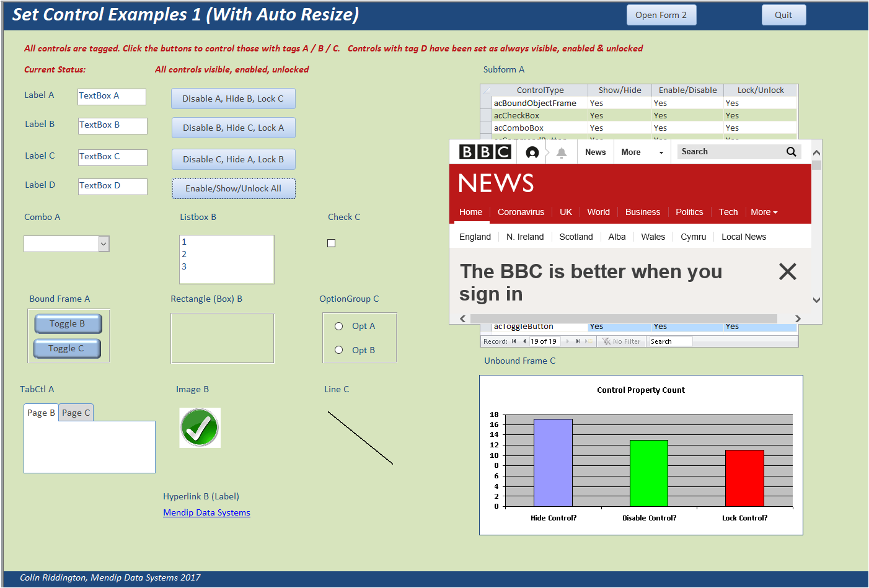Click into TextBox A field

pyautogui.click(x=112, y=97)
